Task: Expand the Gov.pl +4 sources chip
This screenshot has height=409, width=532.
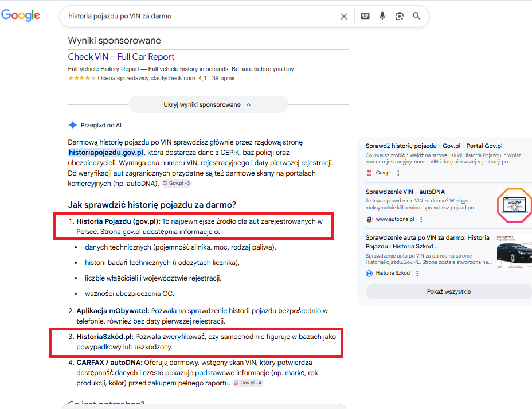Action: 248,383
